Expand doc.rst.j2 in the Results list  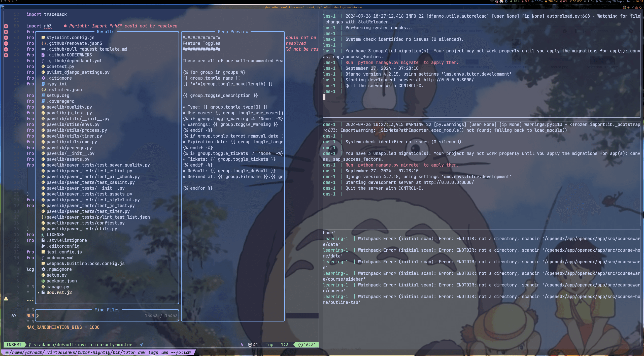(39, 293)
